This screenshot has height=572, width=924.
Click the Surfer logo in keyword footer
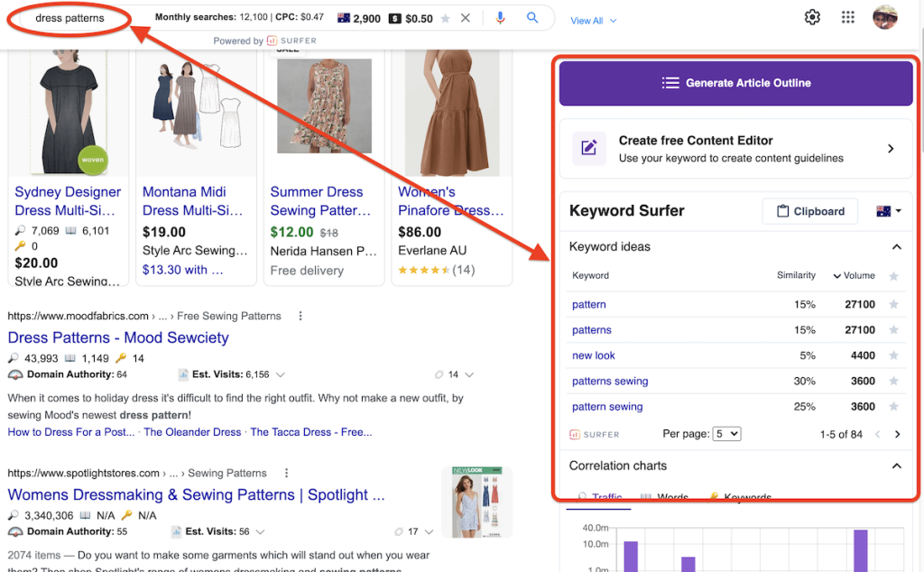pyautogui.click(x=594, y=435)
